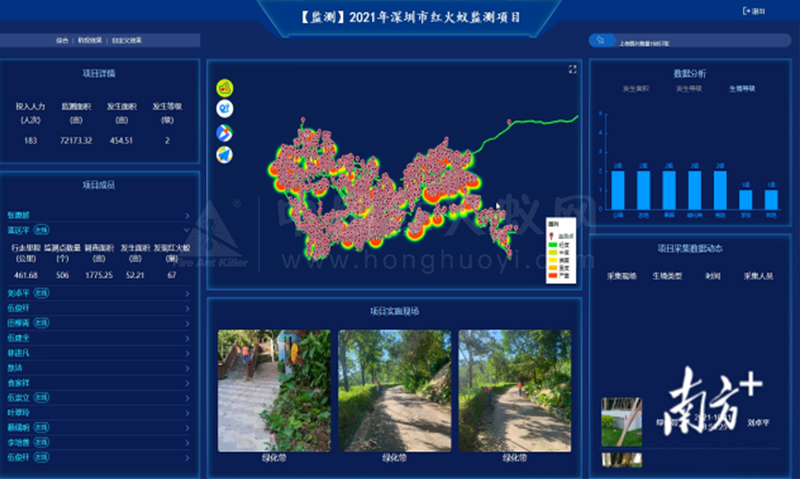Click the announcement speaker icon
The width and height of the screenshot is (800, 479).
point(599,40)
